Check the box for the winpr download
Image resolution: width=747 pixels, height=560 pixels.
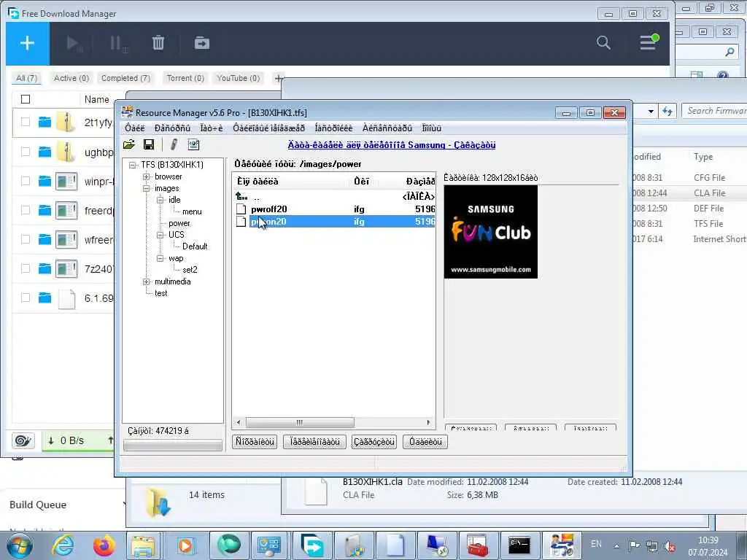[x=26, y=181]
